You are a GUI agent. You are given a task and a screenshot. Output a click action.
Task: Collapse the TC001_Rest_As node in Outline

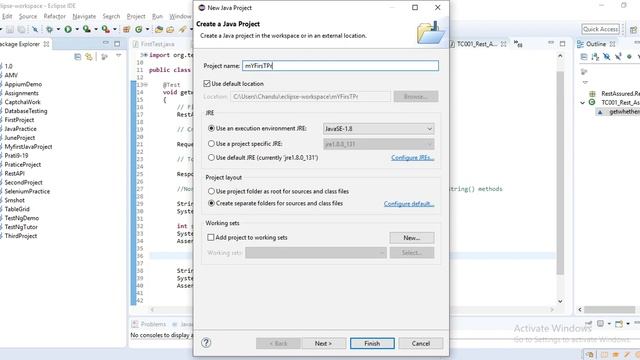pyautogui.click(x=582, y=103)
